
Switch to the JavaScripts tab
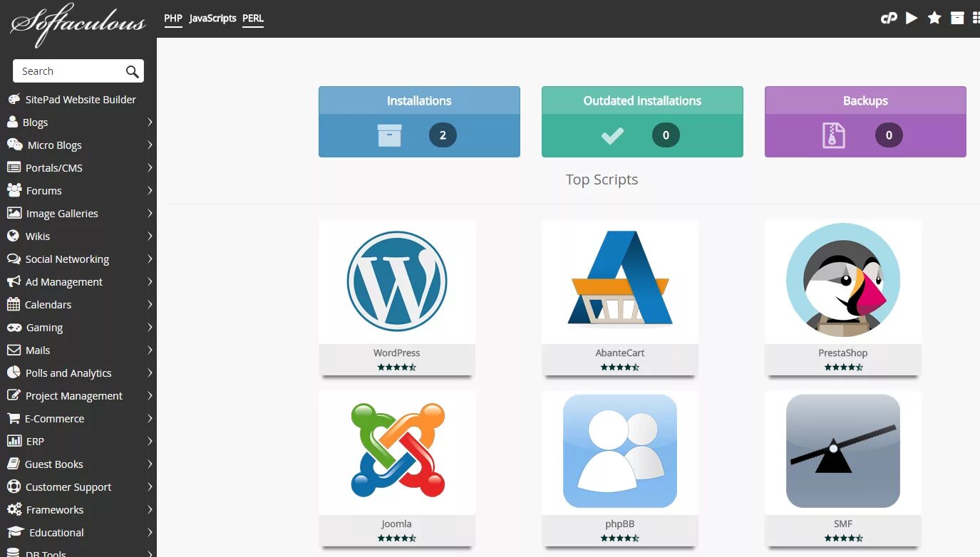[x=212, y=19]
